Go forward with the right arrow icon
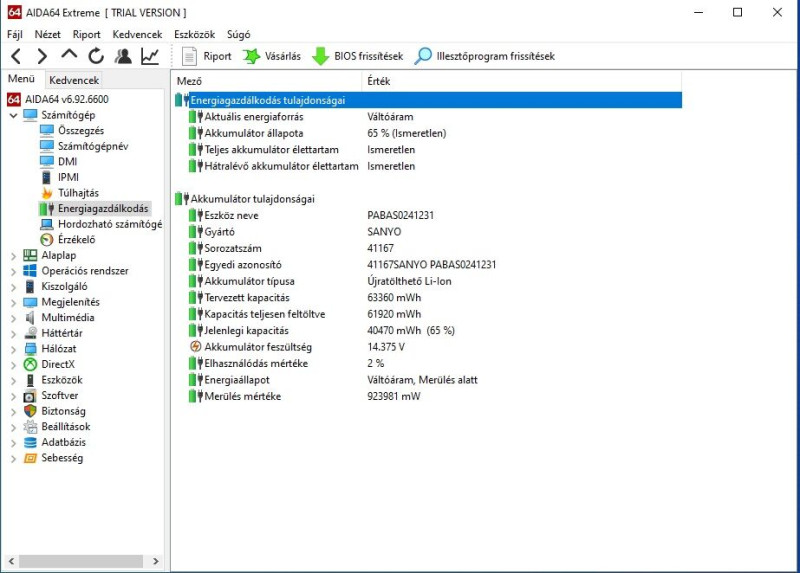 click(x=42, y=56)
